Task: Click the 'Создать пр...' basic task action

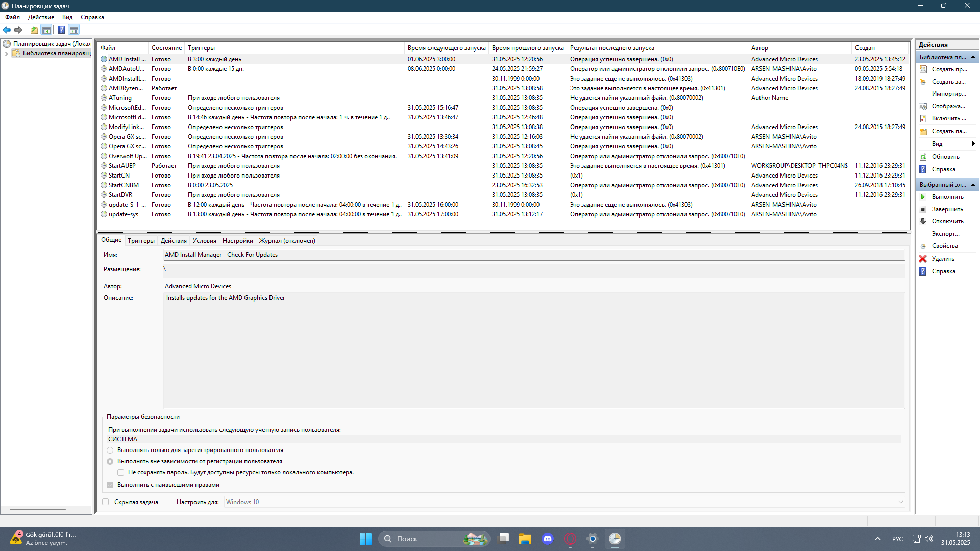Action: click(x=949, y=69)
